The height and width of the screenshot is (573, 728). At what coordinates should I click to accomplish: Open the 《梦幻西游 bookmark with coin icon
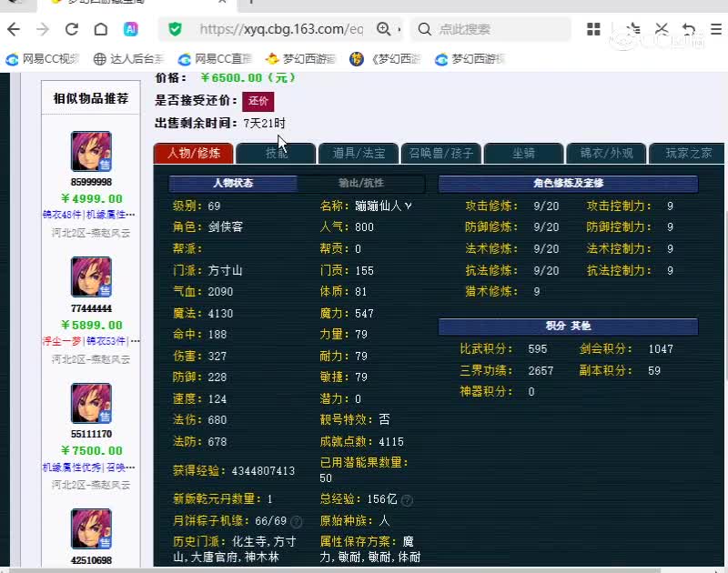(x=385, y=59)
